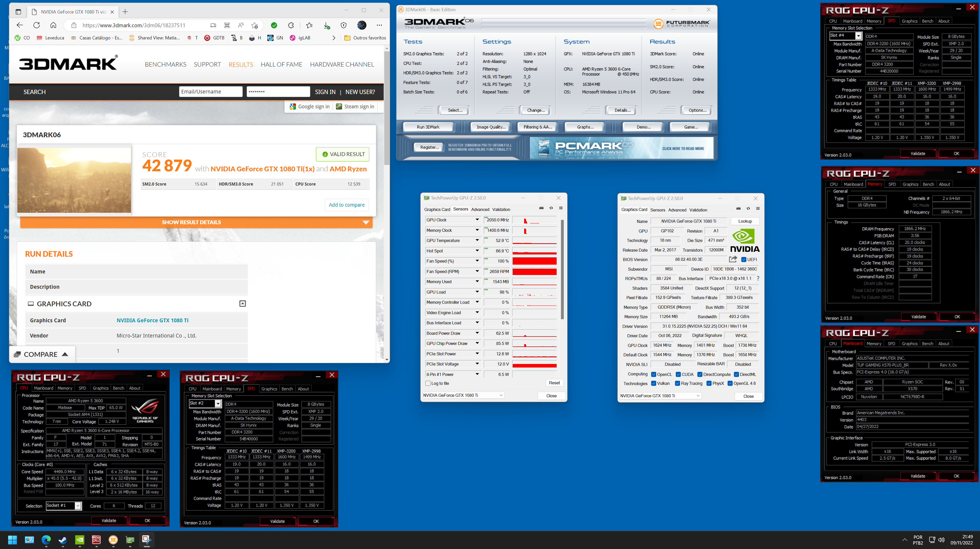
Task: Click the browser refresh icon
Action: pyautogui.click(x=37, y=25)
